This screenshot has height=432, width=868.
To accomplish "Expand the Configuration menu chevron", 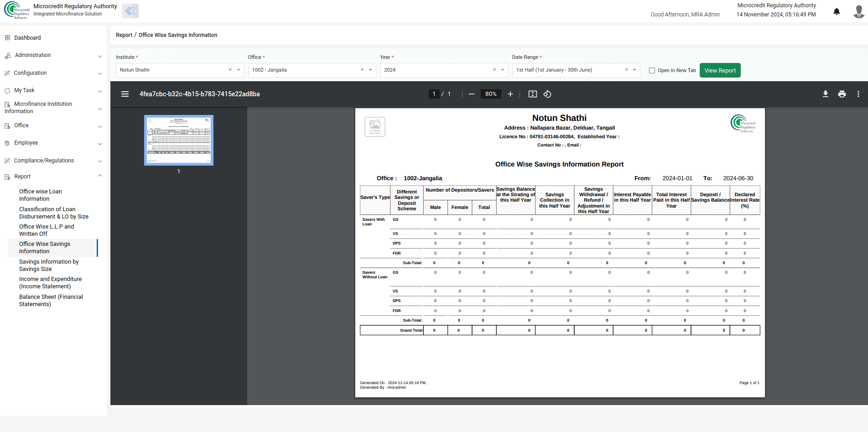I will pos(100,73).
